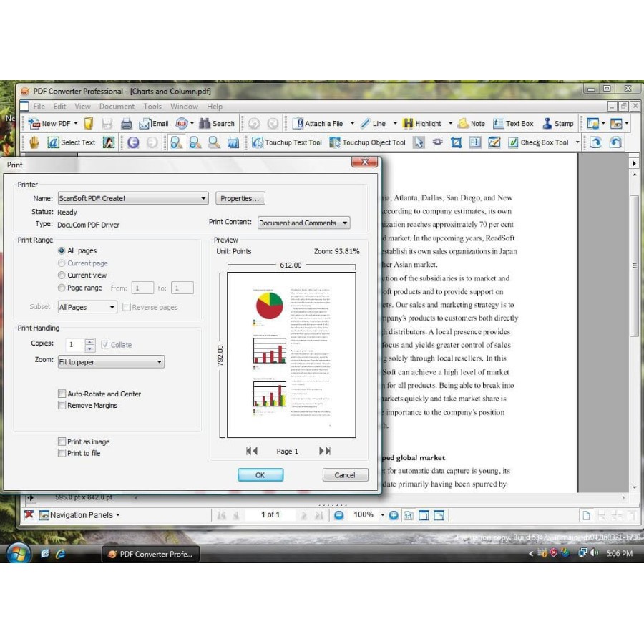Image resolution: width=644 pixels, height=644 pixels.
Task: Enable Remove Margins checkbox
Action: point(62,406)
